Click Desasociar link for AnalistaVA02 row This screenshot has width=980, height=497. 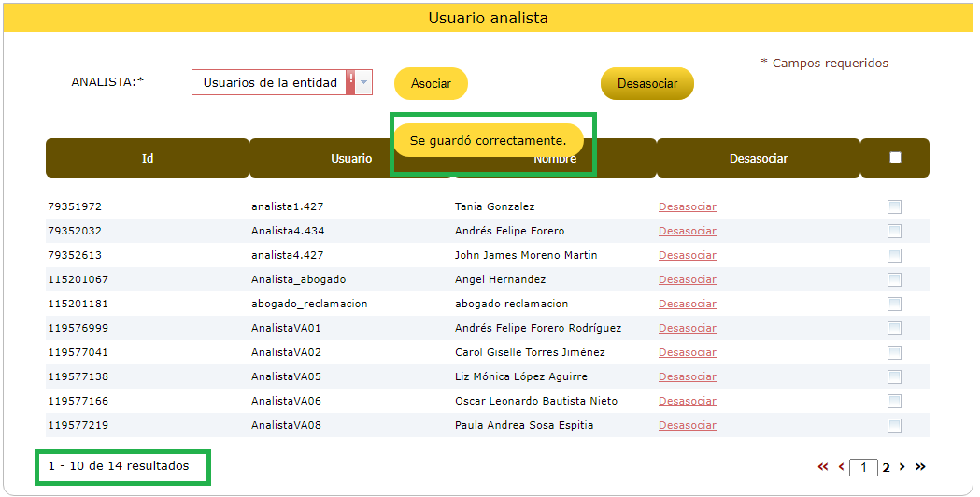coord(687,352)
